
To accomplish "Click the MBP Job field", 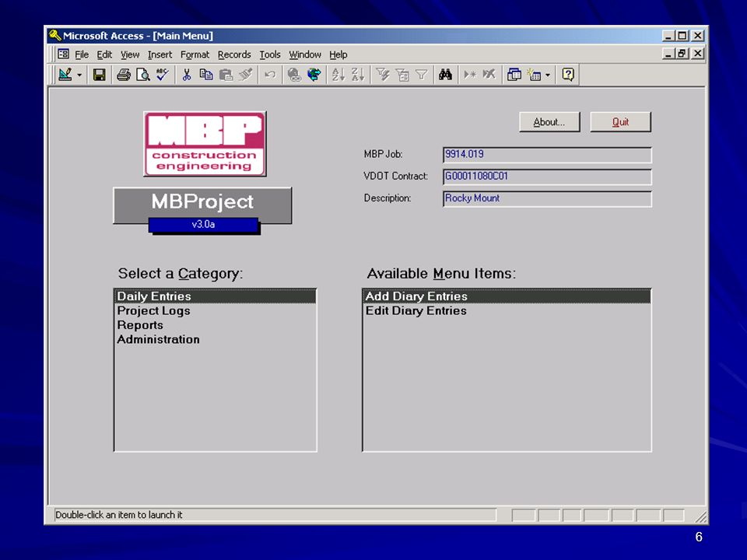I will pos(547,155).
